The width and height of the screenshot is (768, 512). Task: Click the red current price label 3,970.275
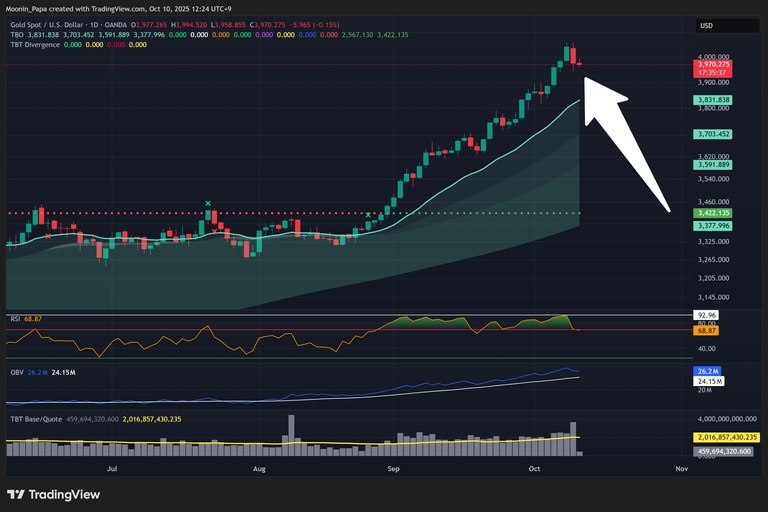tap(715, 64)
